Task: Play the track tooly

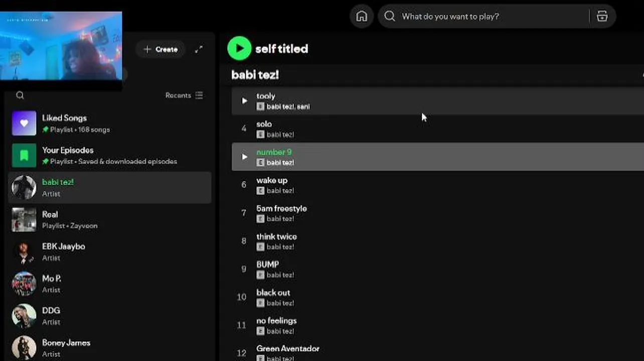Action: pyautogui.click(x=245, y=101)
